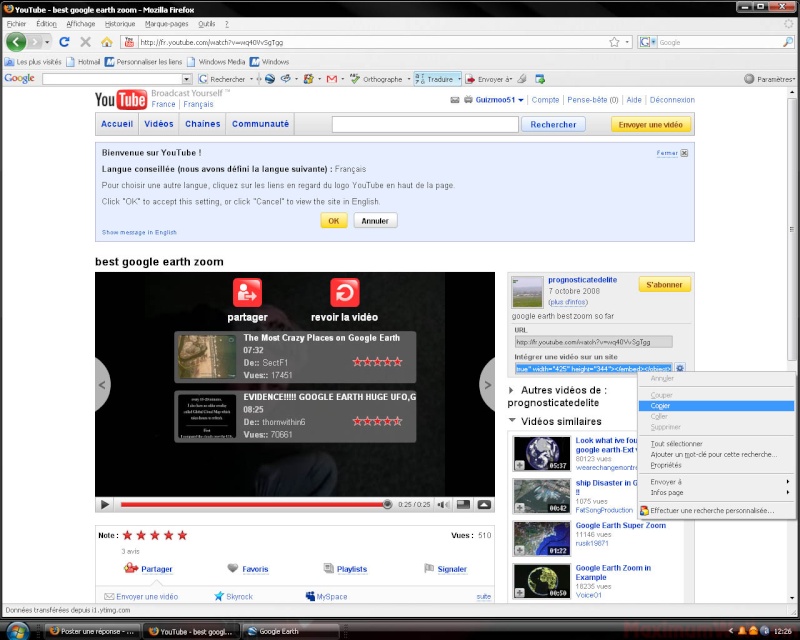Open Google toolbar search field dropdown
Viewport: 800px width, 640px height.
click(x=186, y=79)
